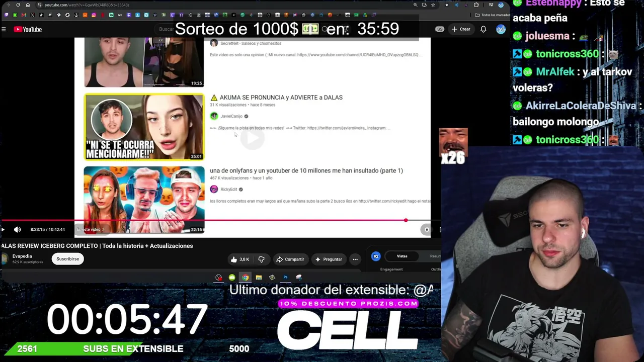Open the Gmail bookmark
The image size is (644, 362).
point(24,15)
